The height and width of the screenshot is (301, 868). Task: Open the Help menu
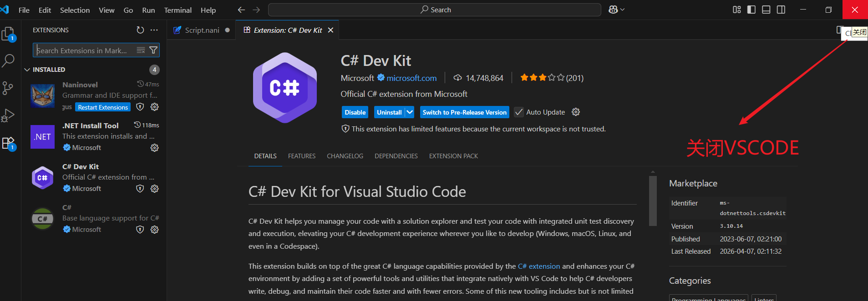tap(208, 10)
